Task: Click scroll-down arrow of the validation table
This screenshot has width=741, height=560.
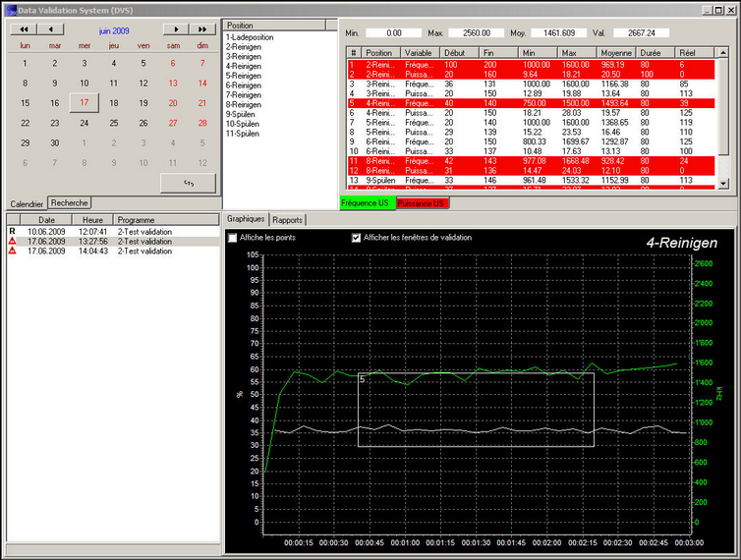Action: tap(723, 184)
